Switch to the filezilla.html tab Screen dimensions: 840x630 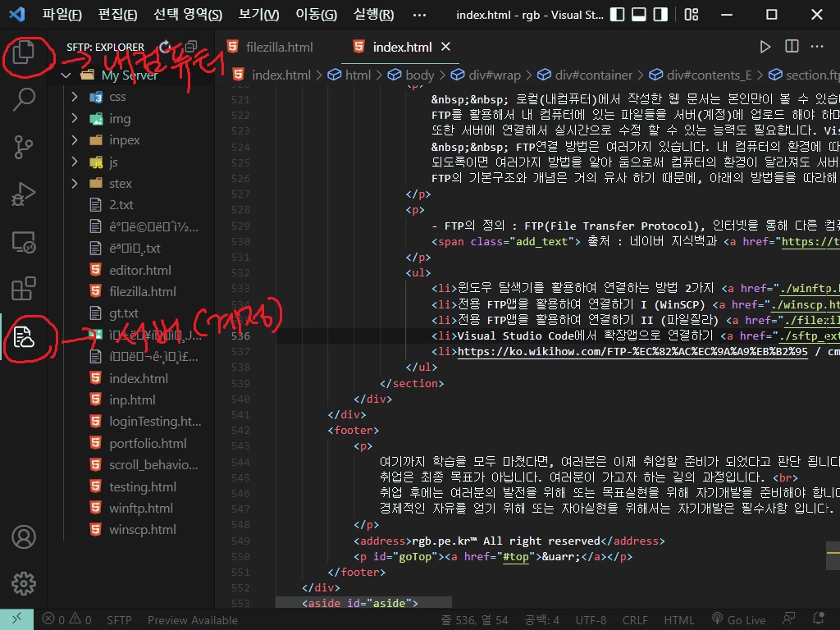point(280,48)
